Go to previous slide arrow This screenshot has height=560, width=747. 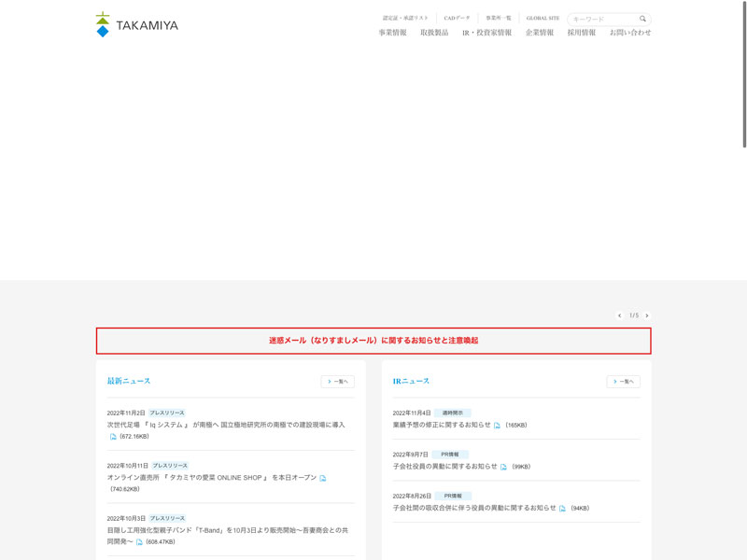point(619,315)
